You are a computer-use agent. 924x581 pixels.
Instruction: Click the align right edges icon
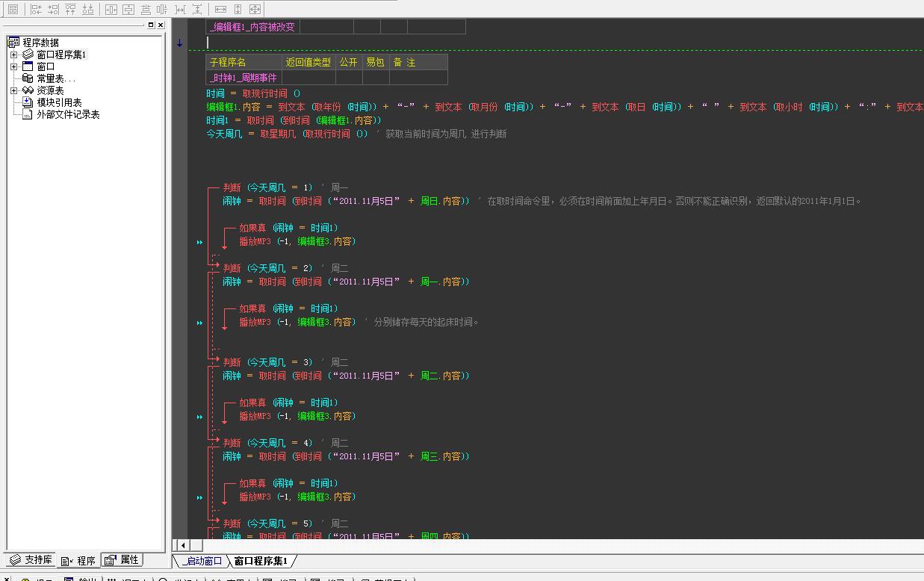point(53,9)
